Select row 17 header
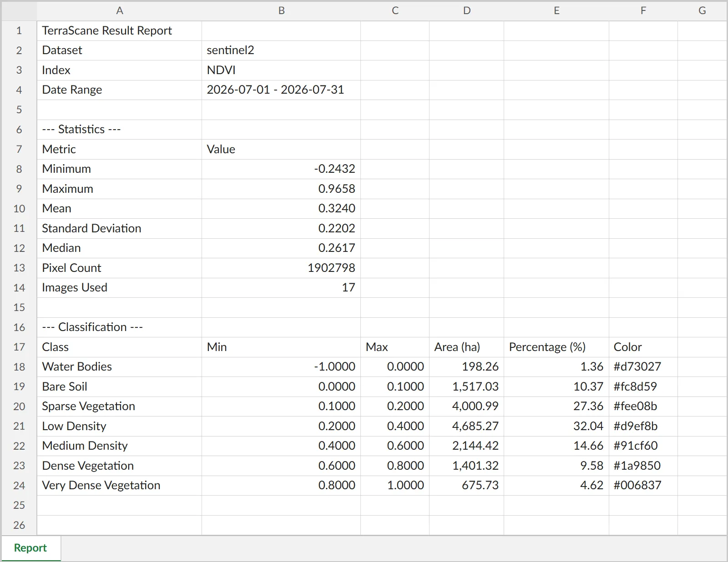 point(19,347)
